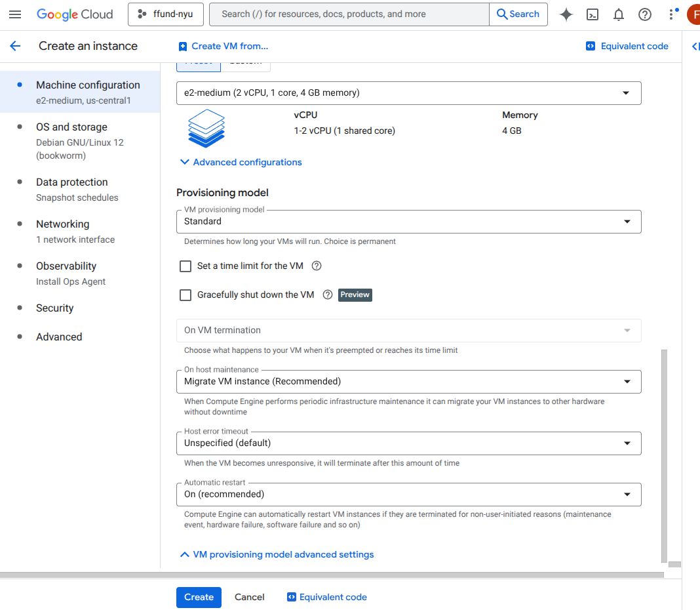Open the Automatic restart dropdown
The width and height of the screenshot is (700, 610).
(x=408, y=495)
